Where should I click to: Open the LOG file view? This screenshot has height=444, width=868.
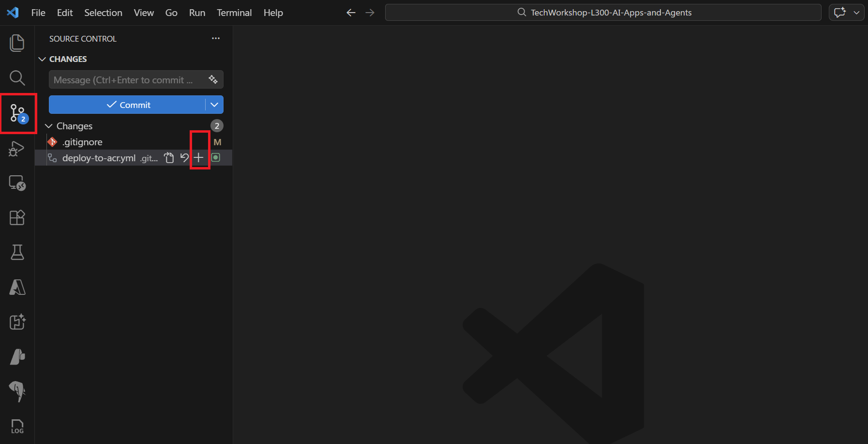(17, 427)
